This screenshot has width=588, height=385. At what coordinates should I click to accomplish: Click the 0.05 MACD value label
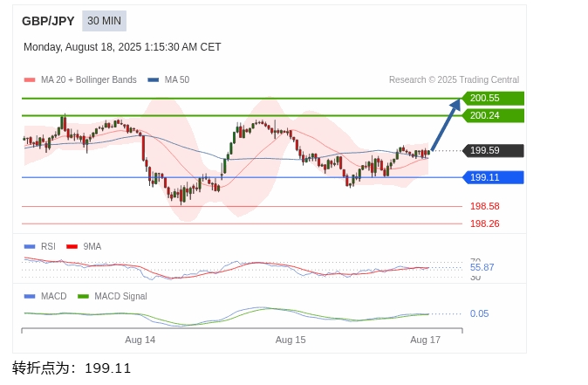pyautogui.click(x=479, y=313)
